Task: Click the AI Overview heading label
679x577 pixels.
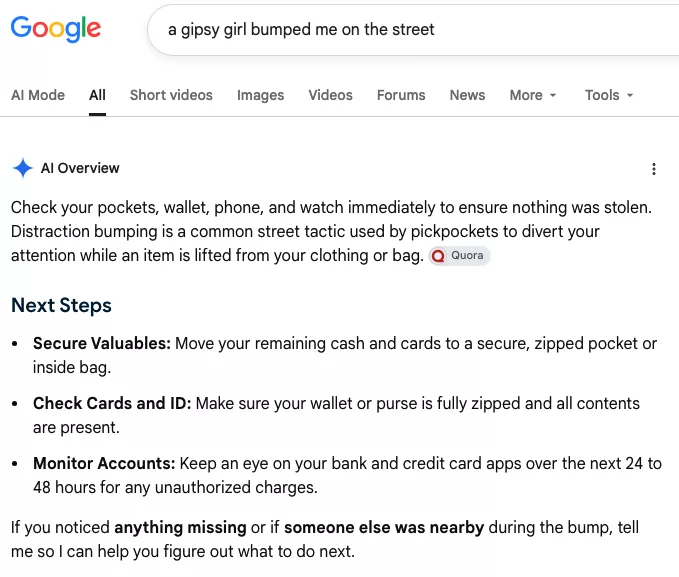Action: pyautogui.click(x=80, y=168)
